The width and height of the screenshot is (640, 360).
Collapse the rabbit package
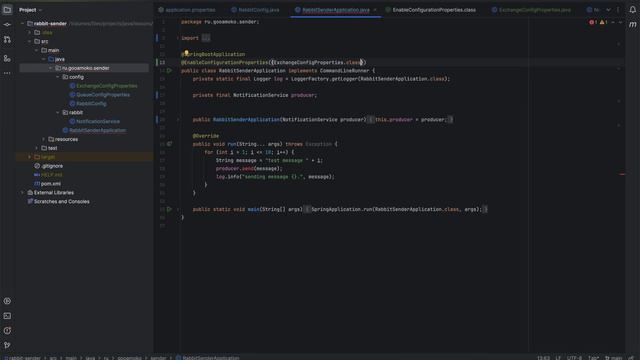coord(58,113)
